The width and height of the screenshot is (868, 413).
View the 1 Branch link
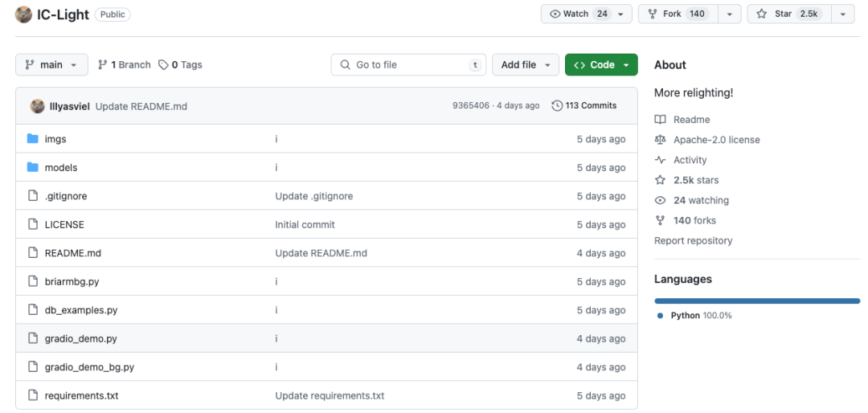pos(124,65)
